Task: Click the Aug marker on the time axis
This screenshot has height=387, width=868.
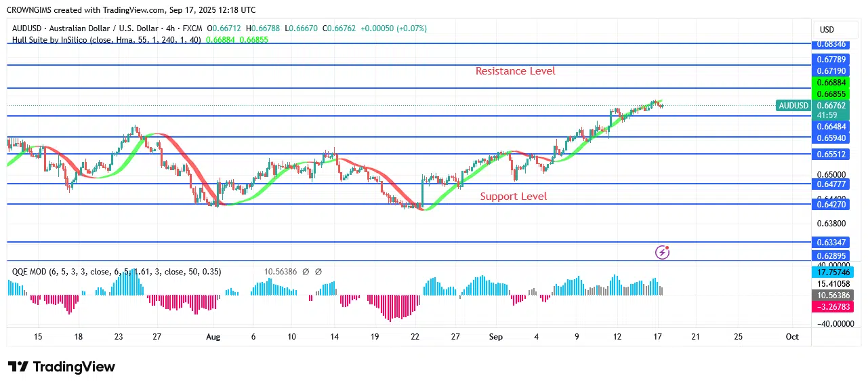Action: click(x=213, y=337)
